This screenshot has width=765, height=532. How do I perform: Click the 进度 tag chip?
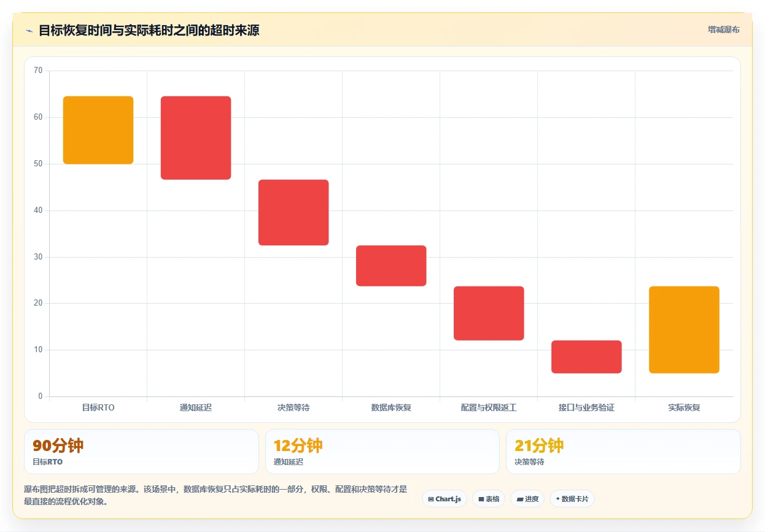pos(527,499)
